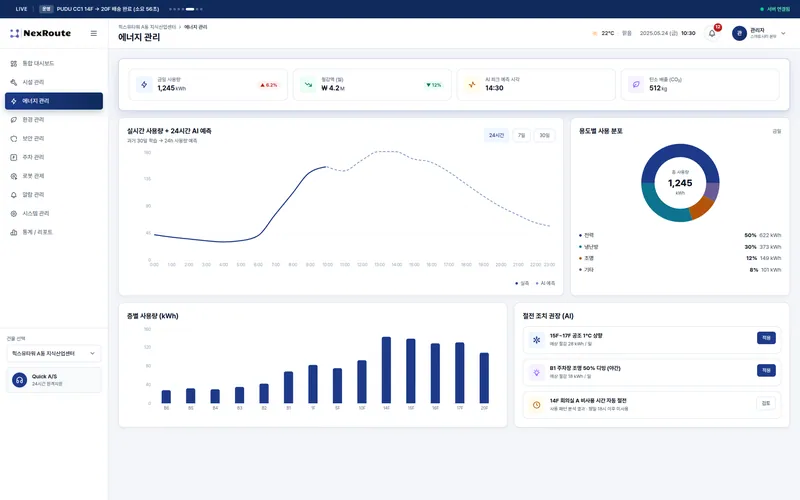The height and width of the screenshot is (500, 800).
Task: Collapse sidebar with hamburger menu icon
Action: coord(94,33)
